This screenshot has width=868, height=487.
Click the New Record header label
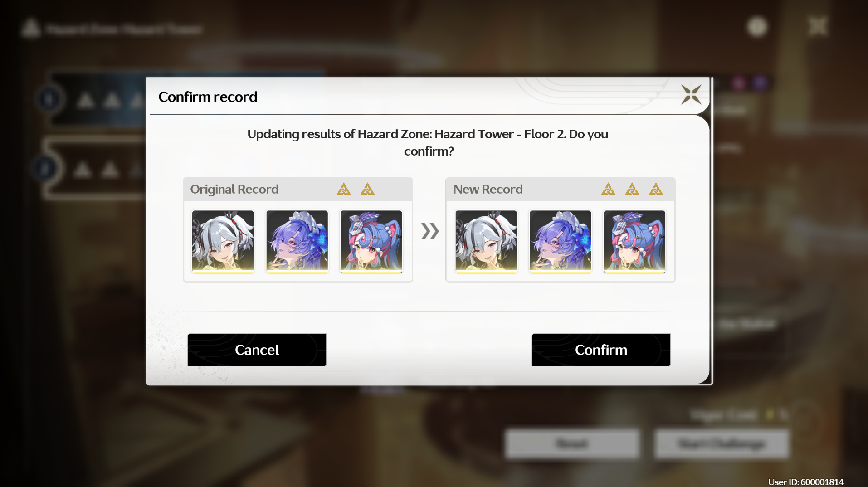[x=488, y=189]
